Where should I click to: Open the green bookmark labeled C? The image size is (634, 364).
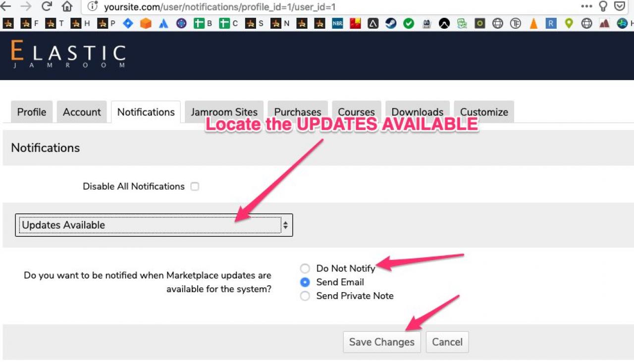(228, 23)
